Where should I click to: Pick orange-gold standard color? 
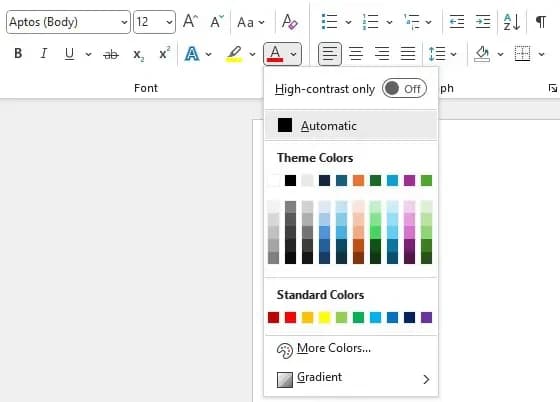pyautogui.click(x=307, y=317)
